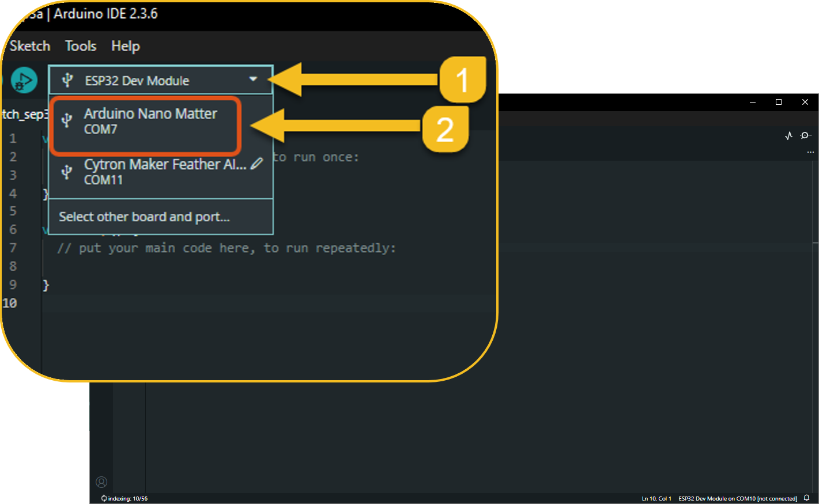Click the USB icon in the board selector
This screenshot has height=504, width=819.
pos(67,80)
